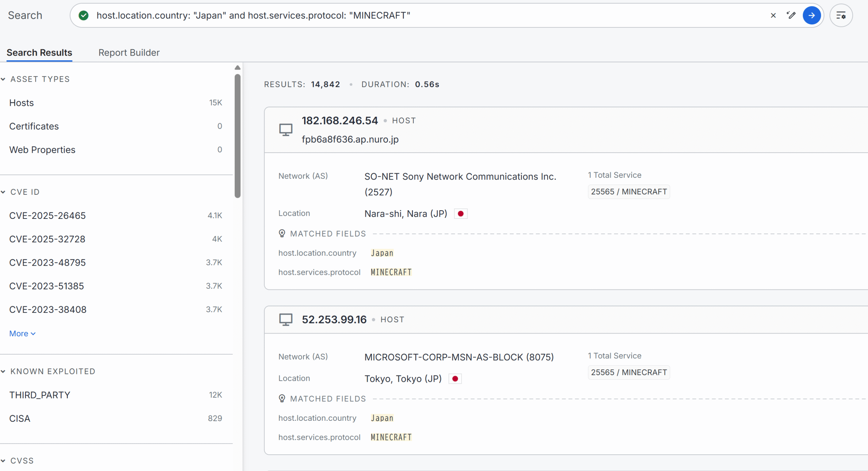868x471 pixels.
Task: Click the green valid-query checkmark icon
Action: click(83, 15)
